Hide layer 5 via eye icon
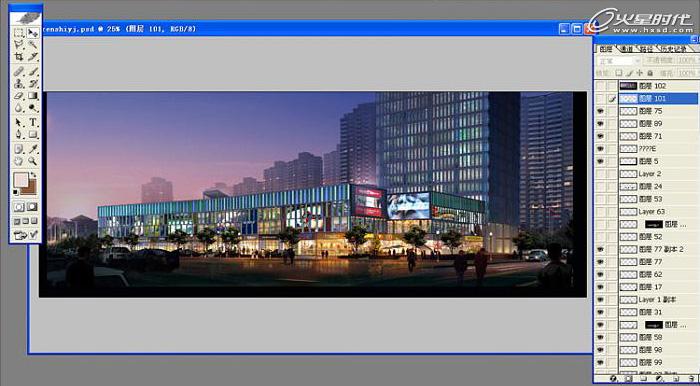This screenshot has height=386, width=700. (600, 161)
